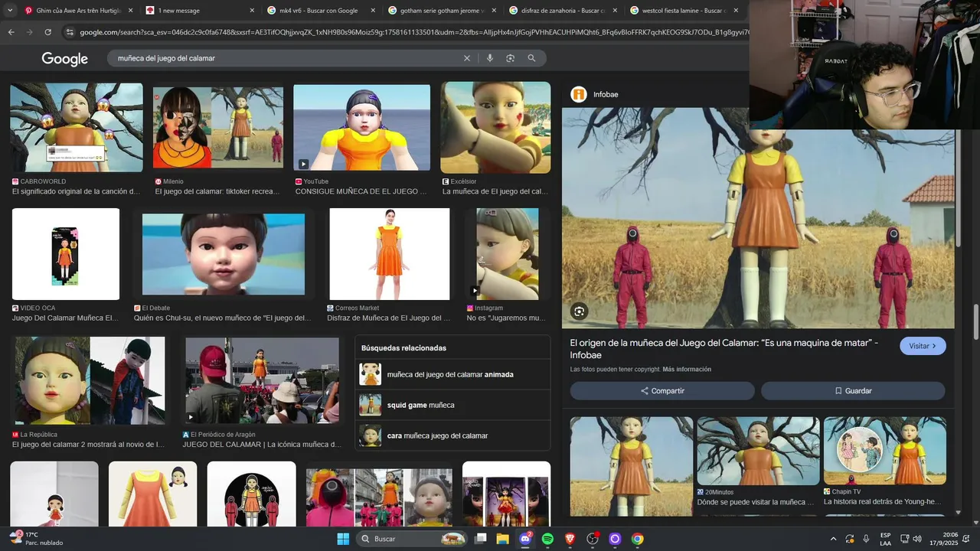Switch to the 1 new message tab
Screen dimensions: 980x551
pyautogui.click(x=199, y=11)
